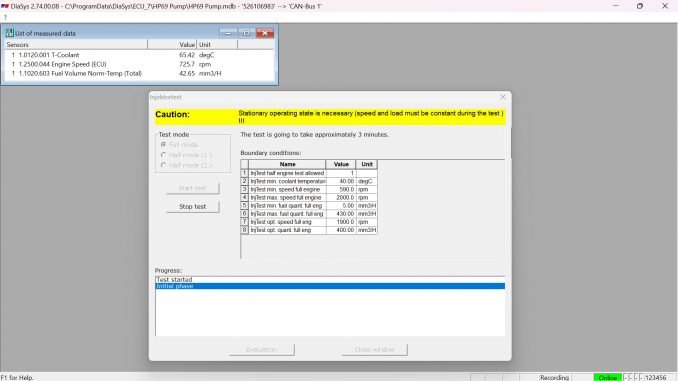The height and width of the screenshot is (381, 678).
Task: Click the Unit column header in measured data
Action: click(217, 45)
